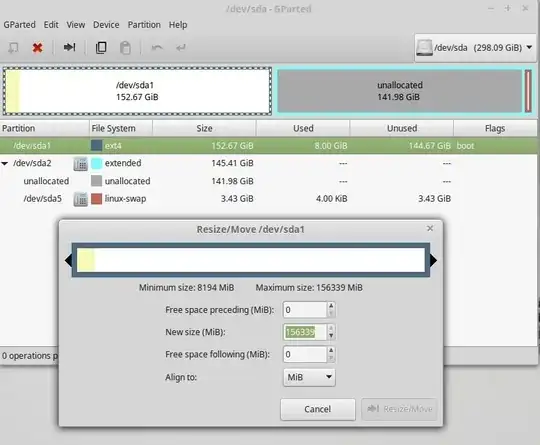
Task: Minimize the GParted window
Action: 491,8
